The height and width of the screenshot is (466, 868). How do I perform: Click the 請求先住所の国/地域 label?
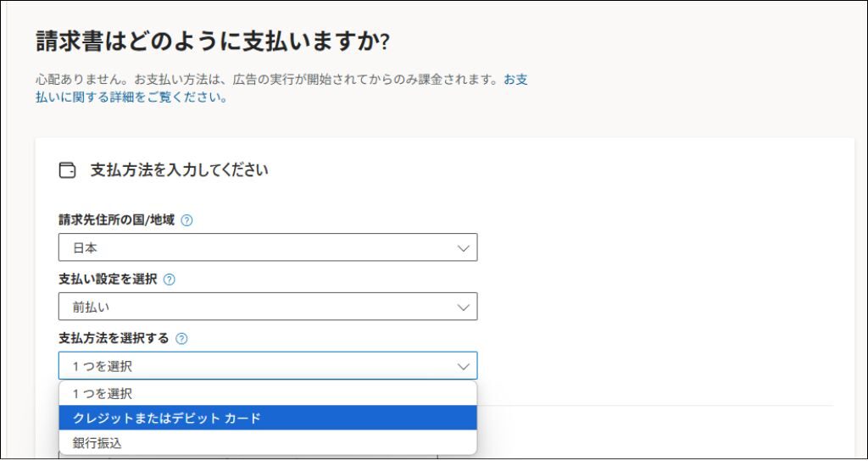[x=117, y=219]
